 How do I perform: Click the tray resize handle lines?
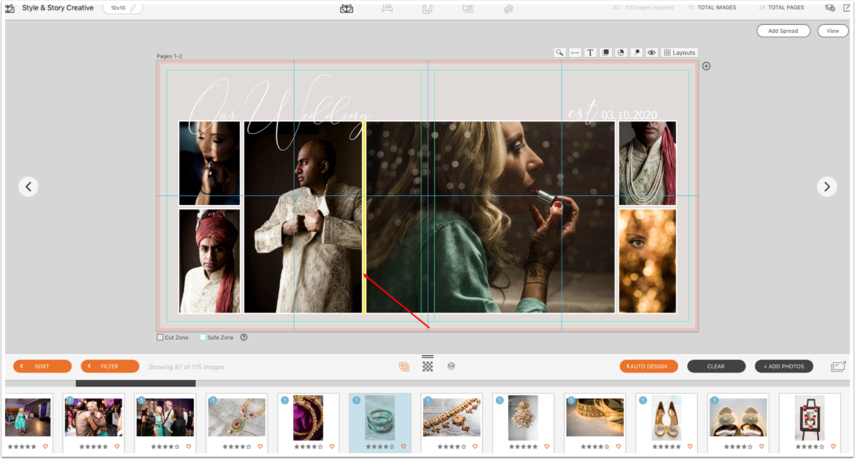[428, 357]
